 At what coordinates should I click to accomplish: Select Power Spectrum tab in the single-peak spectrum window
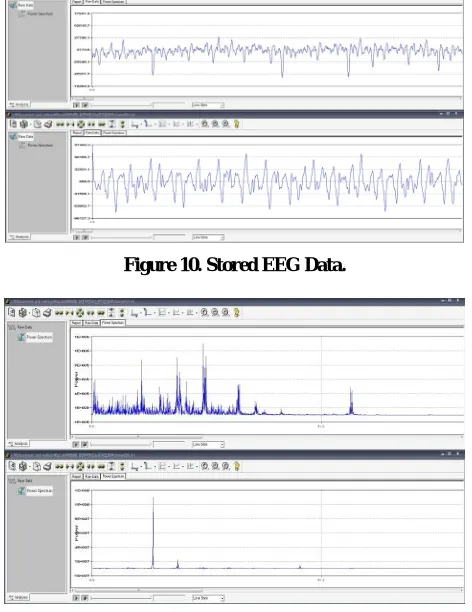[x=113, y=476]
